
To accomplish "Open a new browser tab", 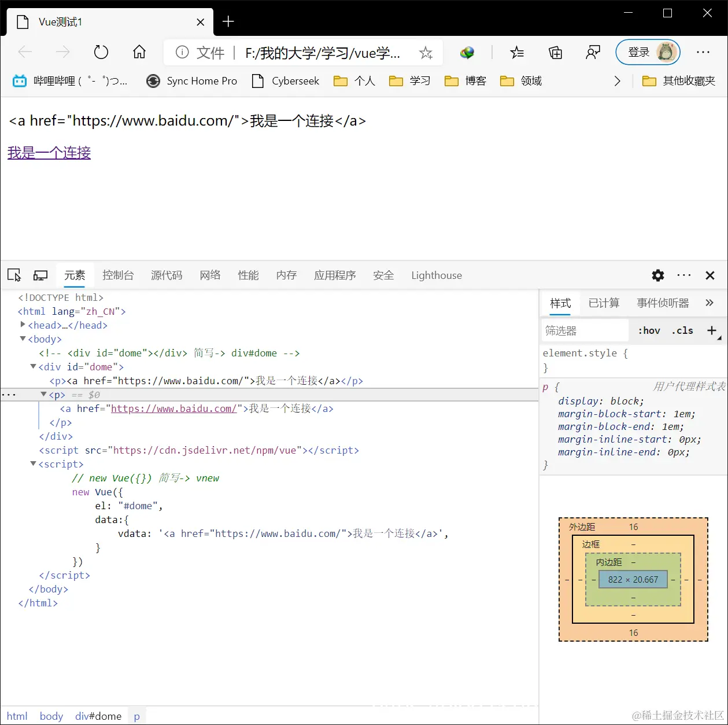I will point(228,21).
